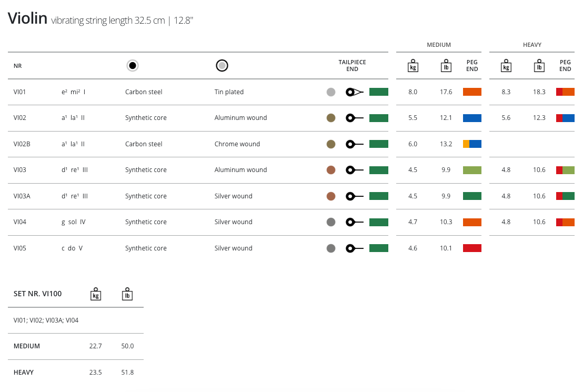Select the kg icon beside SET NR. VI100
Screen dimensions: 583x392
point(95,294)
